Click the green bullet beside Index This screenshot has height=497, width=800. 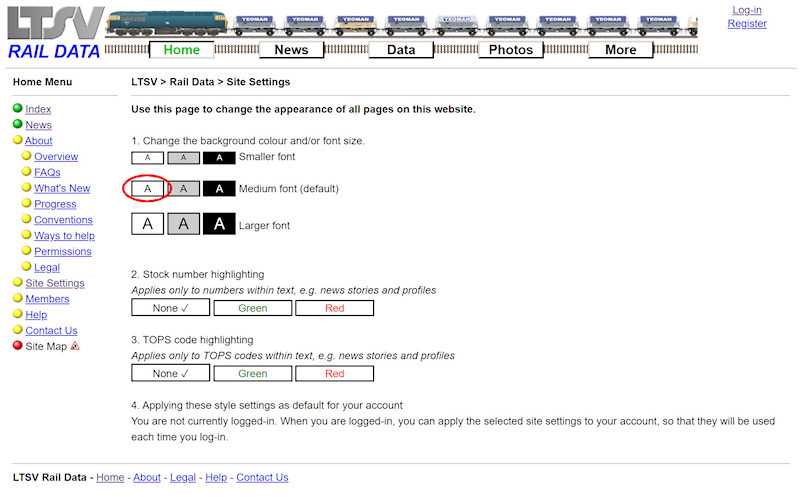click(18, 109)
